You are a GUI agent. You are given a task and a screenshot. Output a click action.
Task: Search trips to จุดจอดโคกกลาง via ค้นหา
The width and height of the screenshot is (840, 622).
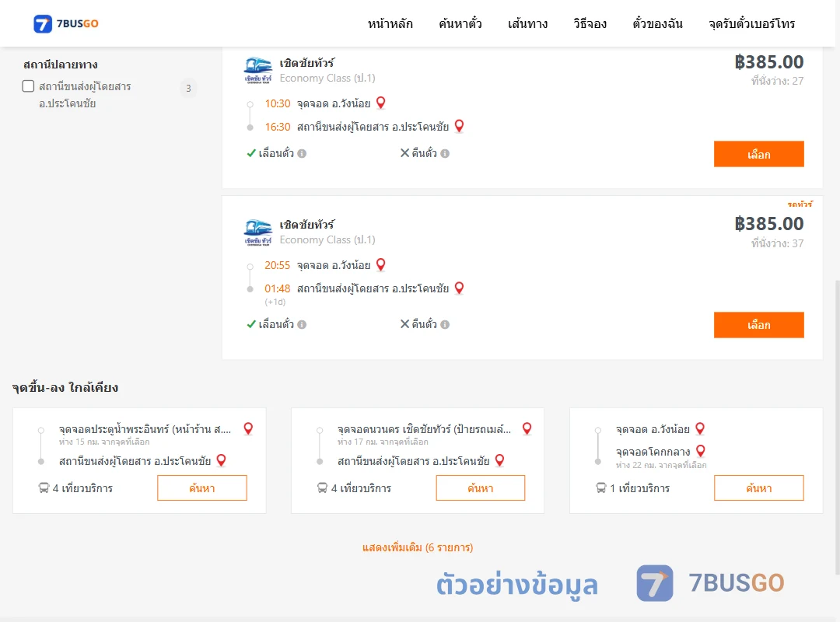click(x=758, y=488)
